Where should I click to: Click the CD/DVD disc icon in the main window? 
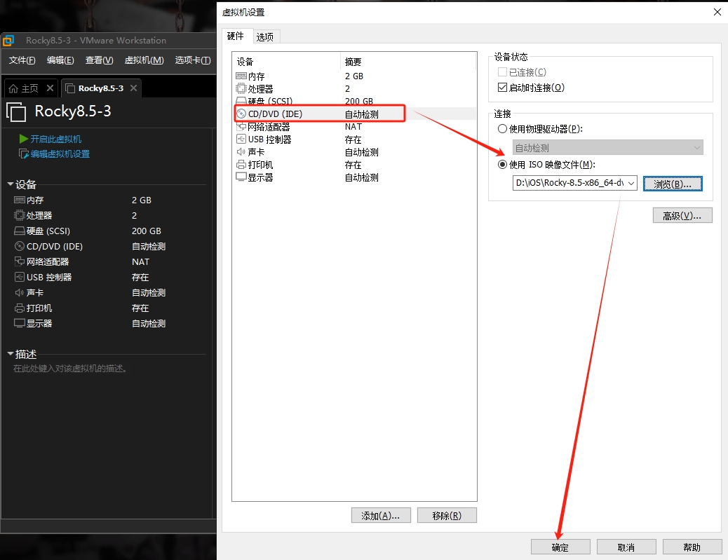tap(20, 246)
